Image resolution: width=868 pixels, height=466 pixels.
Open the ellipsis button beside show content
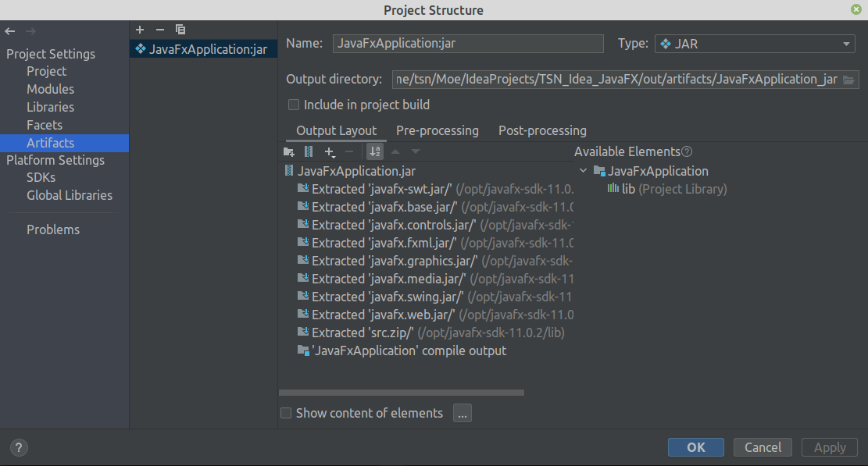463,413
